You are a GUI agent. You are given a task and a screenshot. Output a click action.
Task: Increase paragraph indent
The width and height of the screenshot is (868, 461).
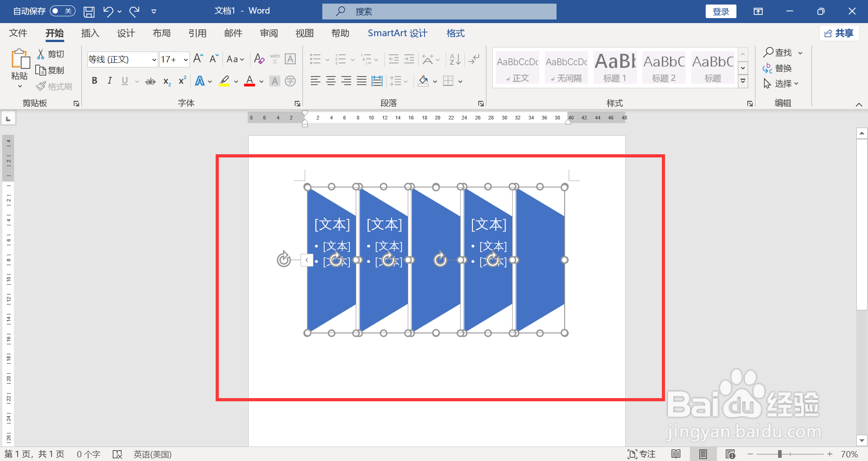pos(409,59)
